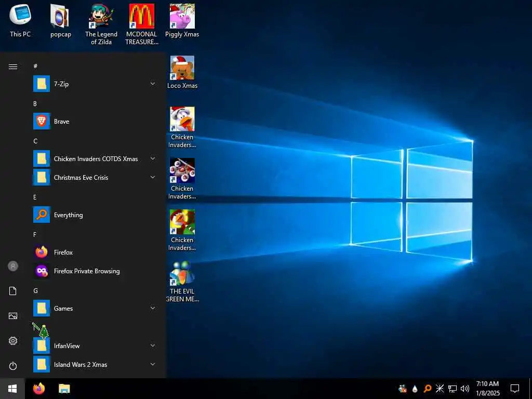Select the Chicken Invaders shortcut with Santa-hat chicken
532x399 pixels.
coord(182,128)
